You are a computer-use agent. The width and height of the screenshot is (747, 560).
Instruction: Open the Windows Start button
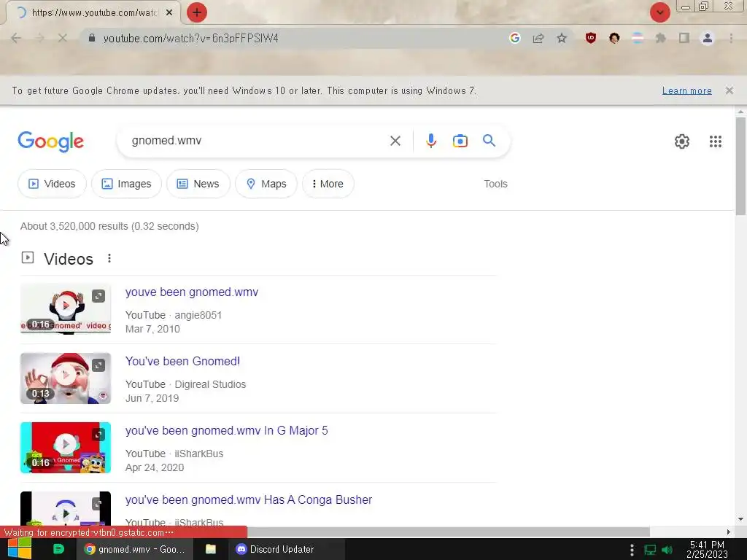click(x=20, y=549)
